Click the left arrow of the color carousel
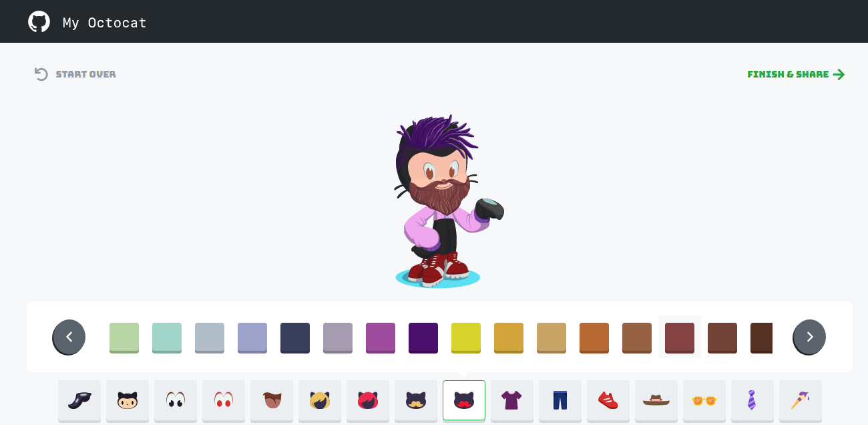 coord(69,337)
